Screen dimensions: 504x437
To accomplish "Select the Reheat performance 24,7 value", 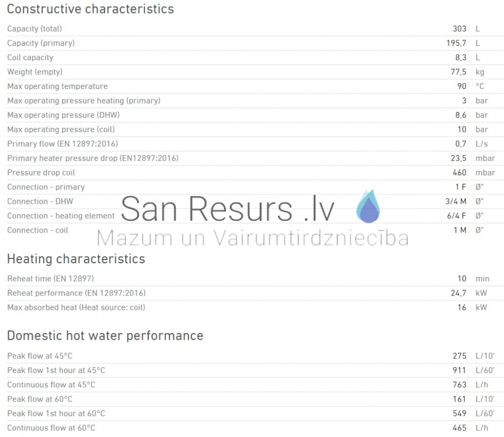I will pyautogui.click(x=459, y=293).
